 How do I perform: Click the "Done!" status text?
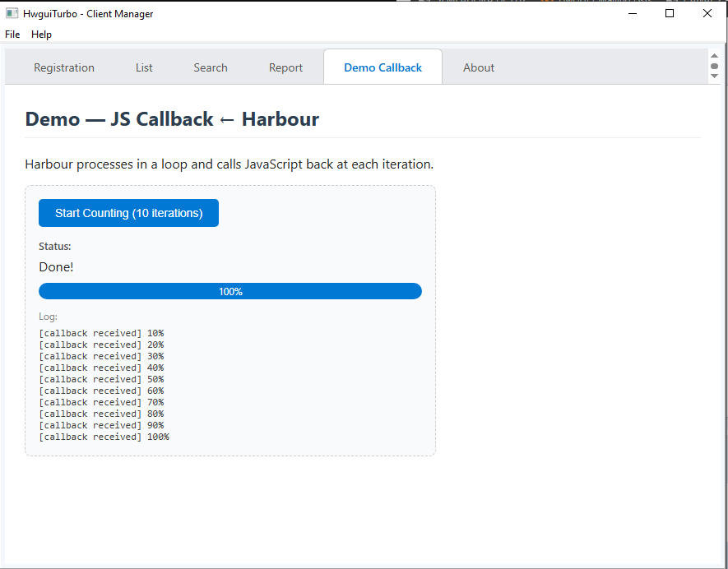click(x=56, y=267)
